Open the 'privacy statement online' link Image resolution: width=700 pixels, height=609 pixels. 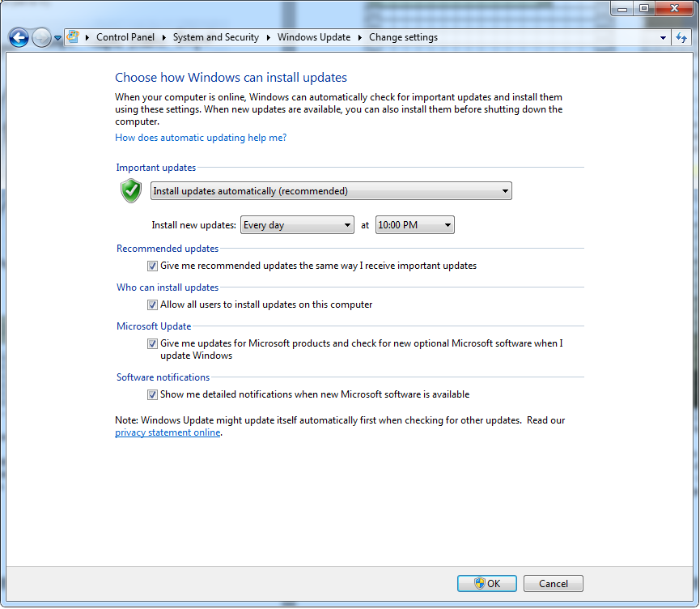click(x=168, y=432)
